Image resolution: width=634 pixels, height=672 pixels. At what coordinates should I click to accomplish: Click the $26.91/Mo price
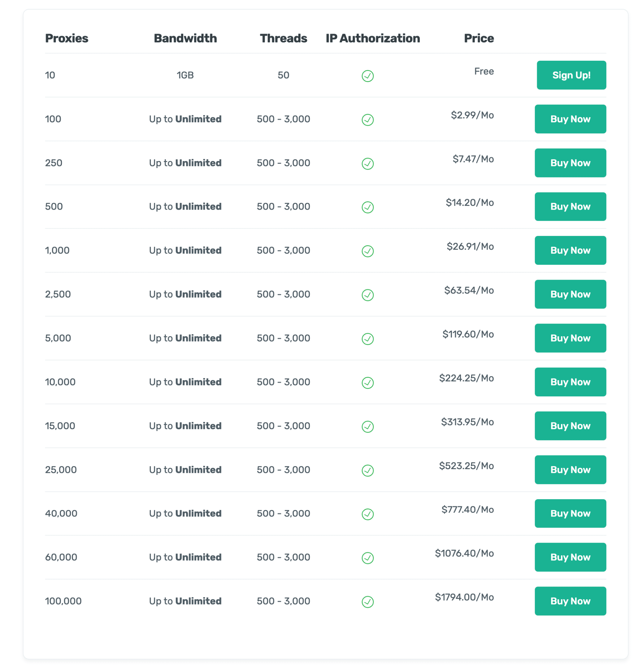click(x=470, y=247)
